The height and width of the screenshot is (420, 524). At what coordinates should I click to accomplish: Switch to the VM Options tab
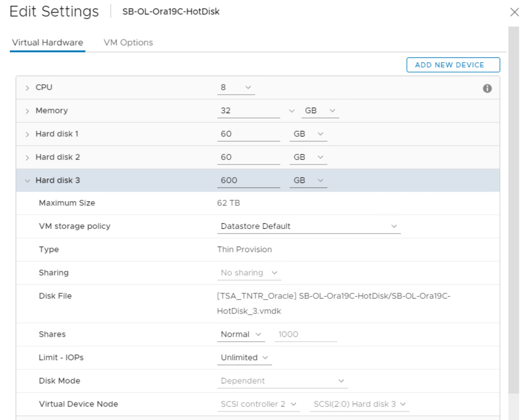(128, 42)
